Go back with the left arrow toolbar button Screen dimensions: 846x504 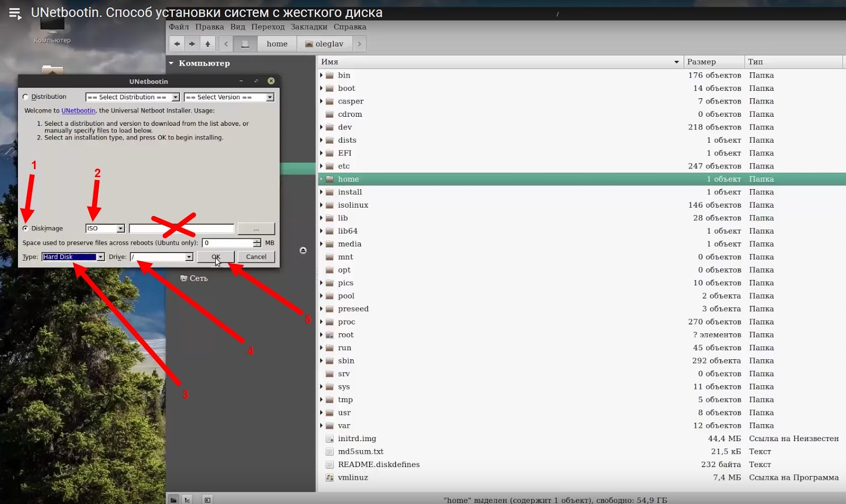177,44
